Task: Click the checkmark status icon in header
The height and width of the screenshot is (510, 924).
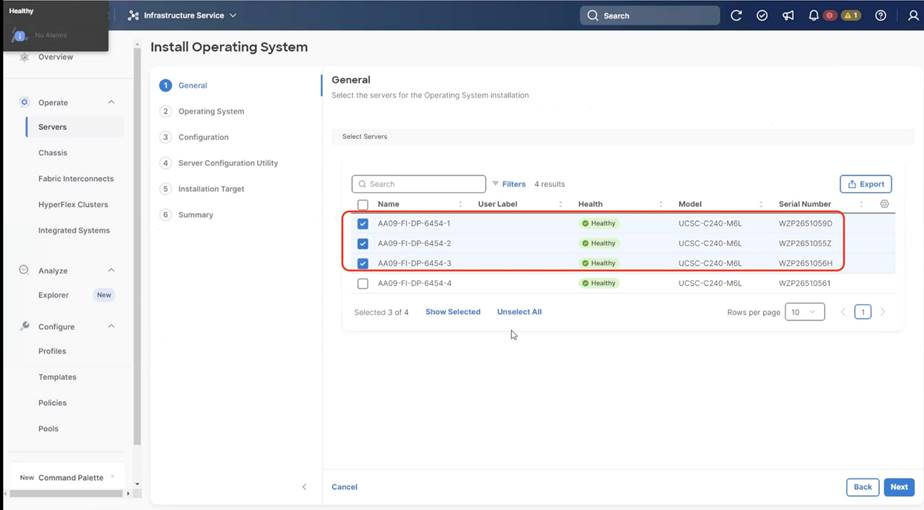Action: [762, 16]
